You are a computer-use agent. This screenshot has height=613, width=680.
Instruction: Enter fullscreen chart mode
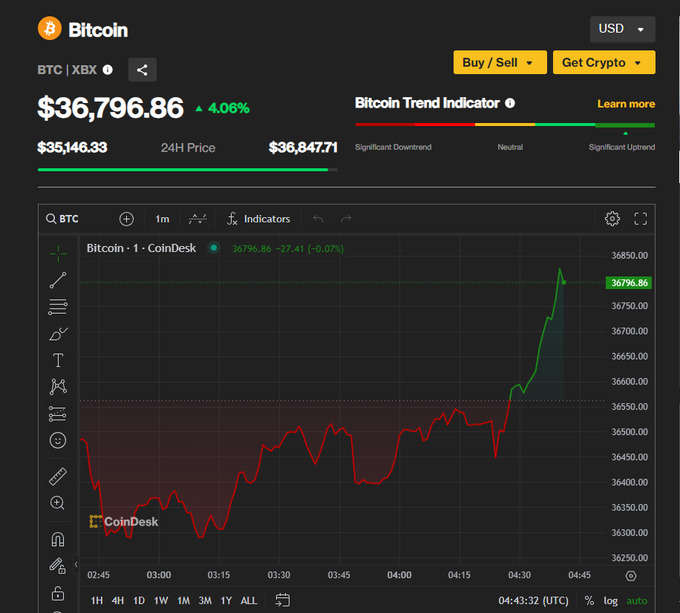(641, 219)
